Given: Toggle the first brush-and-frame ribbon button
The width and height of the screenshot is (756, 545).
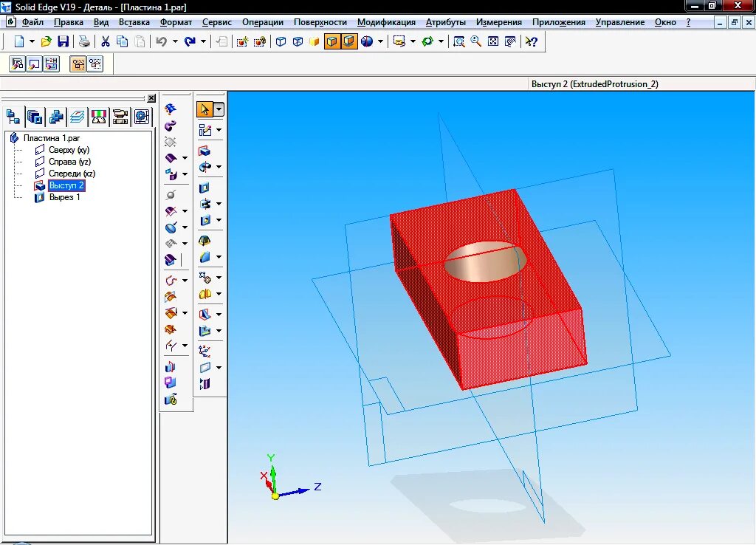Looking at the screenshot, I should click(x=18, y=64).
